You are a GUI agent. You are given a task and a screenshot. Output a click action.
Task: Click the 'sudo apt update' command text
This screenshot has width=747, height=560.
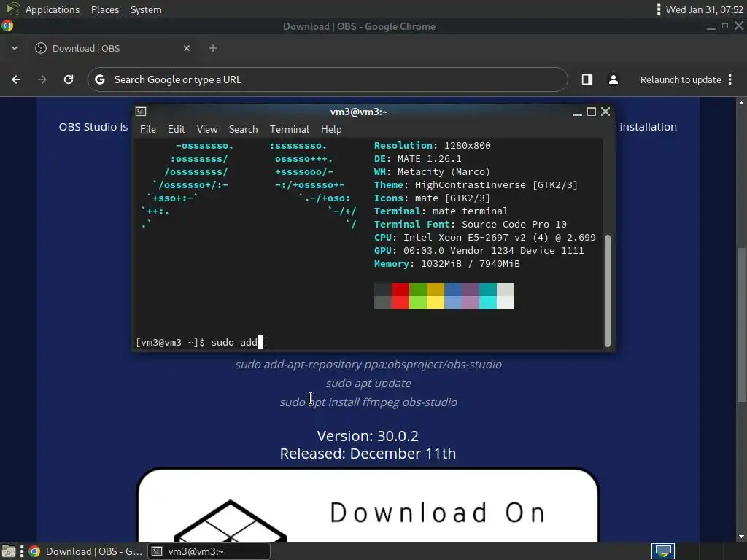point(368,384)
